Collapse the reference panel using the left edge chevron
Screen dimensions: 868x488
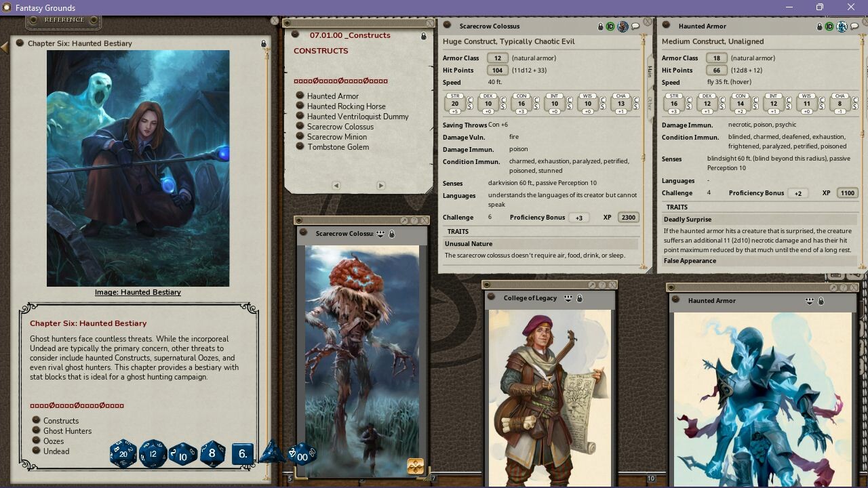(x=4, y=46)
